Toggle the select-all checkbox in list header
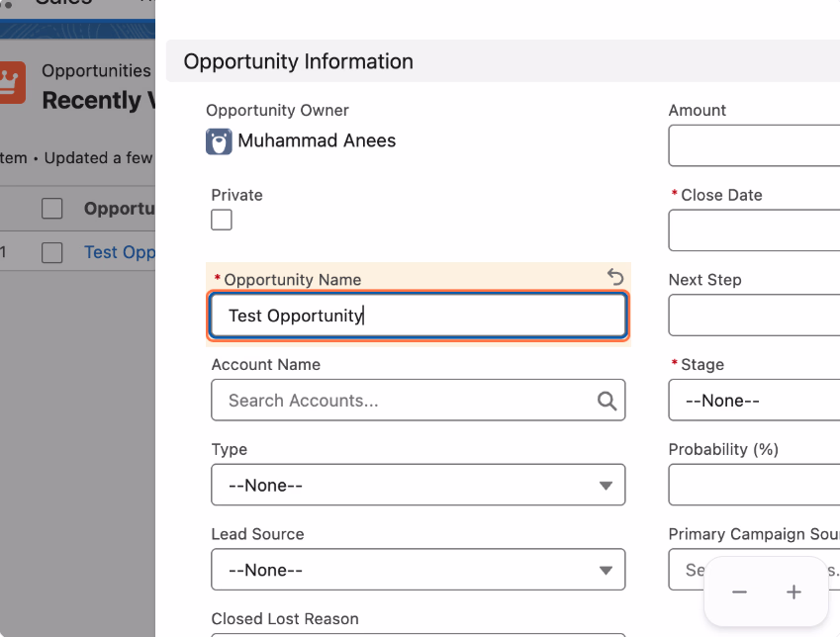 point(52,209)
